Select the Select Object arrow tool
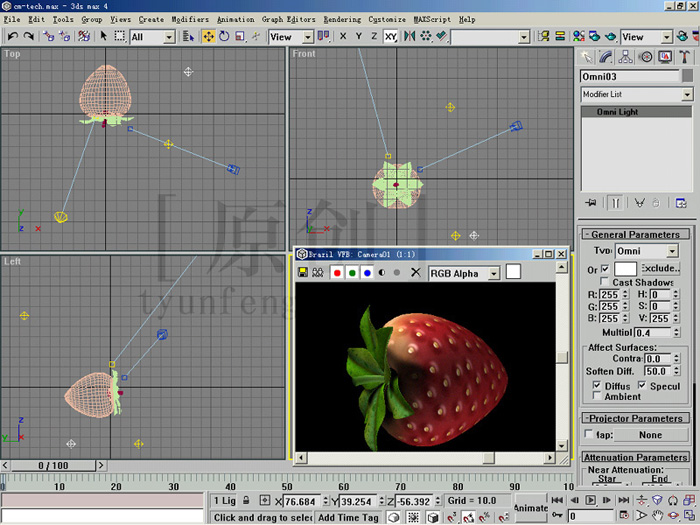This screenshot has width=700, height=525. click(104, 36)
